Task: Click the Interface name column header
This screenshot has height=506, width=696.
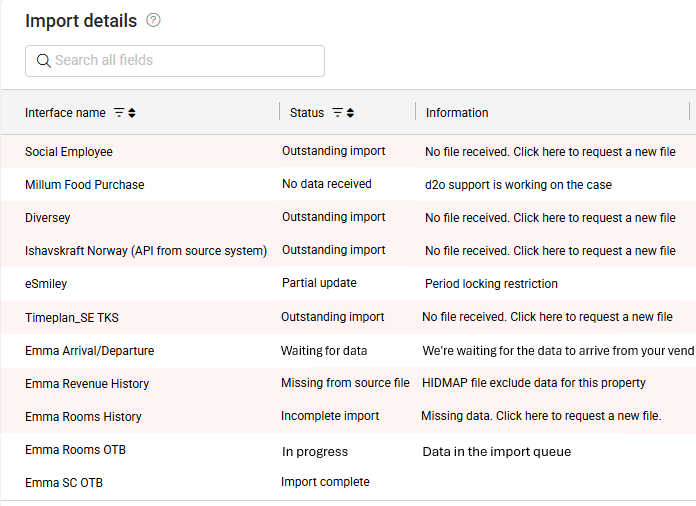Action: (65, 113)
